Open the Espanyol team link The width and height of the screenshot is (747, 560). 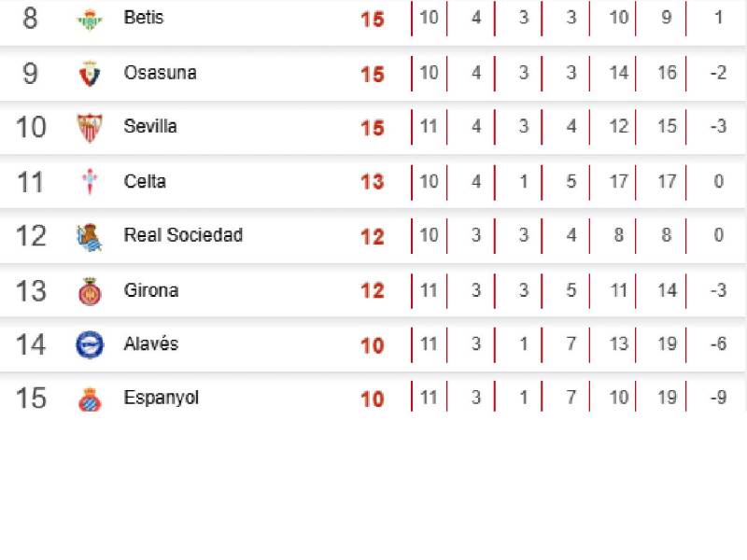click(161, 398)
